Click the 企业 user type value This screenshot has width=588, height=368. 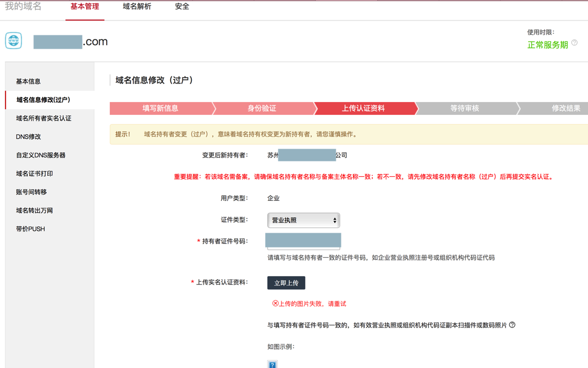(x=273, y=198)
